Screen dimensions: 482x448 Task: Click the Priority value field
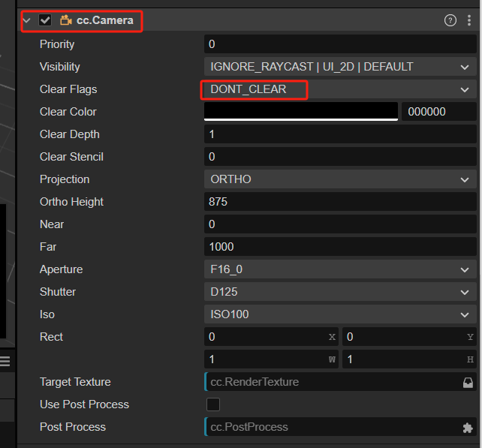[340, 44]
